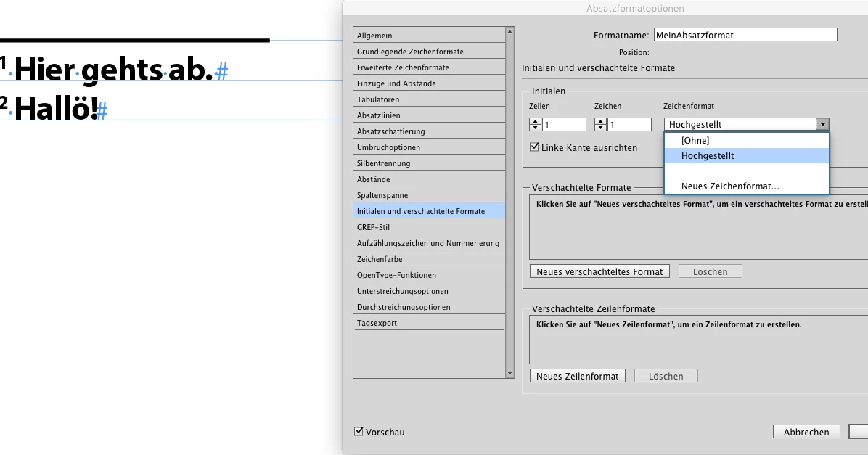Click the category list scroll up arrow
This screenshot has width=868, height=455.
(509, 31)
